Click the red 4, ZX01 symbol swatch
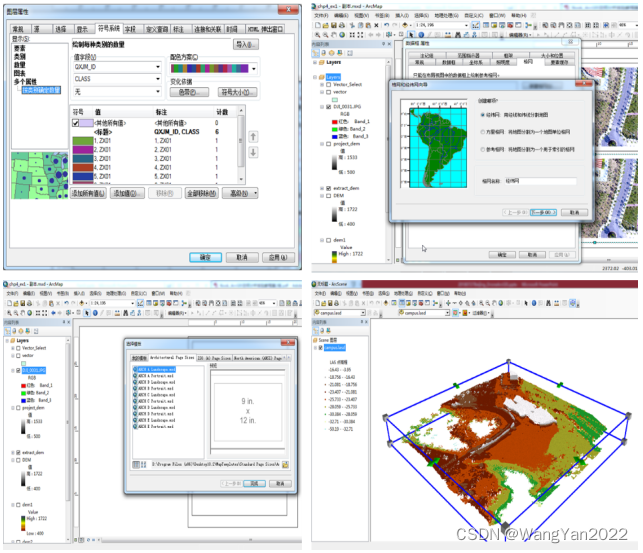Viewport: 643px width, 553px height. coord(83,167)
